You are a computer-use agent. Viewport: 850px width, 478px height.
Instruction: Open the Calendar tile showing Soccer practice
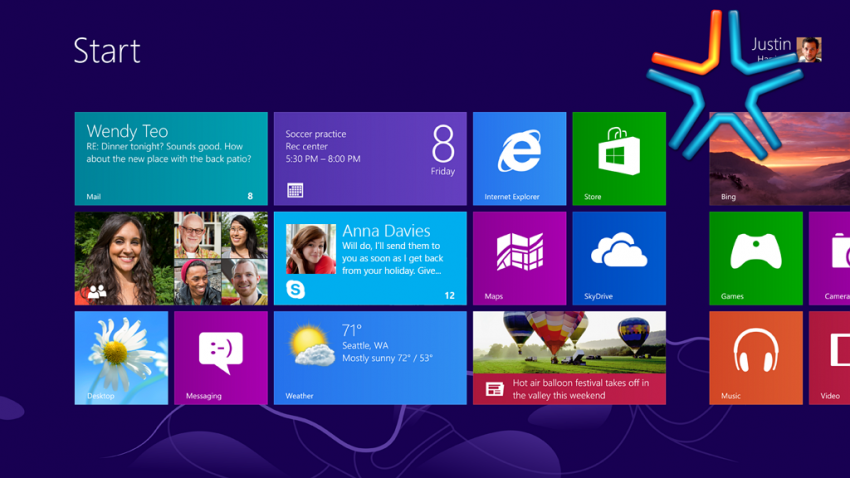pyautogui.click(x=370, y=159)
